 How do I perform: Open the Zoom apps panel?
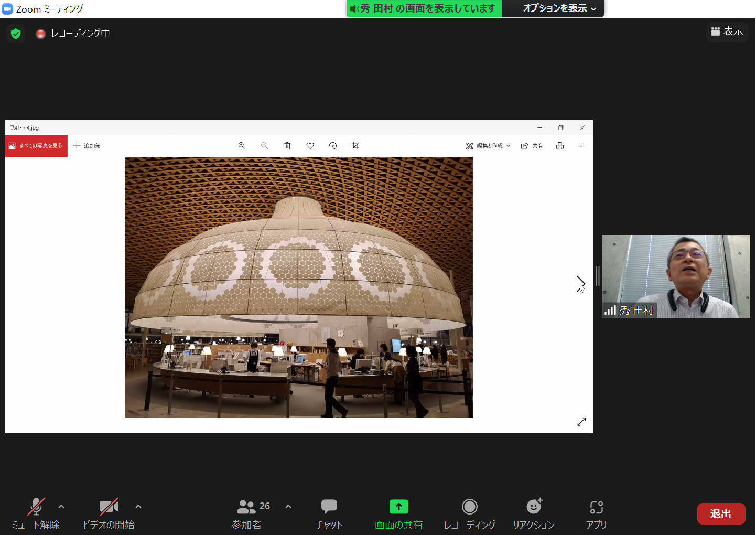pyautogui.click(x=597, y=513)
